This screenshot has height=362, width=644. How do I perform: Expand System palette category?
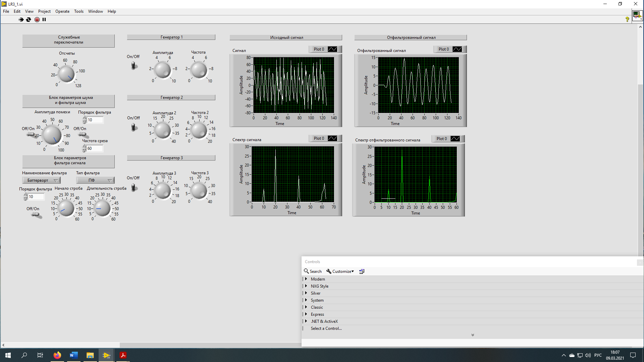tap(306, 300)
